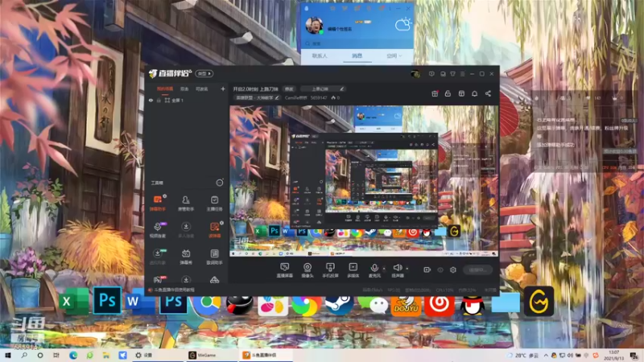Open notifications bell in streaming app
The image size is (644, 362).
click(474, 93)
